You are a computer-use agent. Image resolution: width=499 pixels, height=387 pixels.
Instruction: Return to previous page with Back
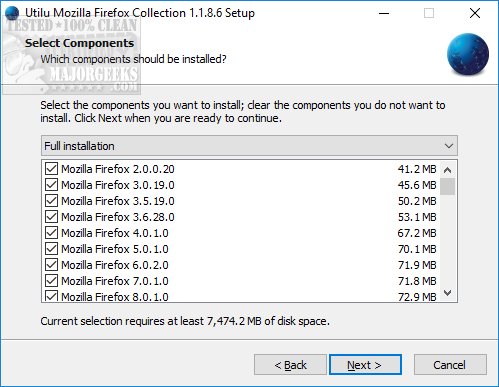(x=290, y=365)
